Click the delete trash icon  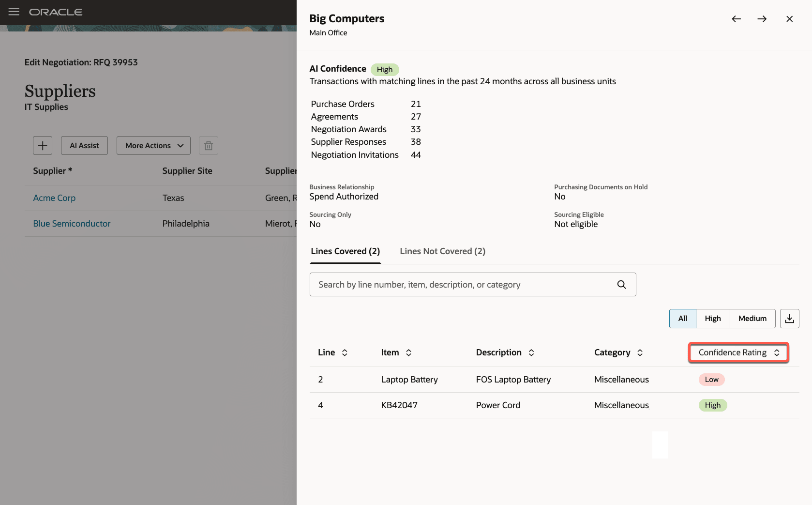208,145
